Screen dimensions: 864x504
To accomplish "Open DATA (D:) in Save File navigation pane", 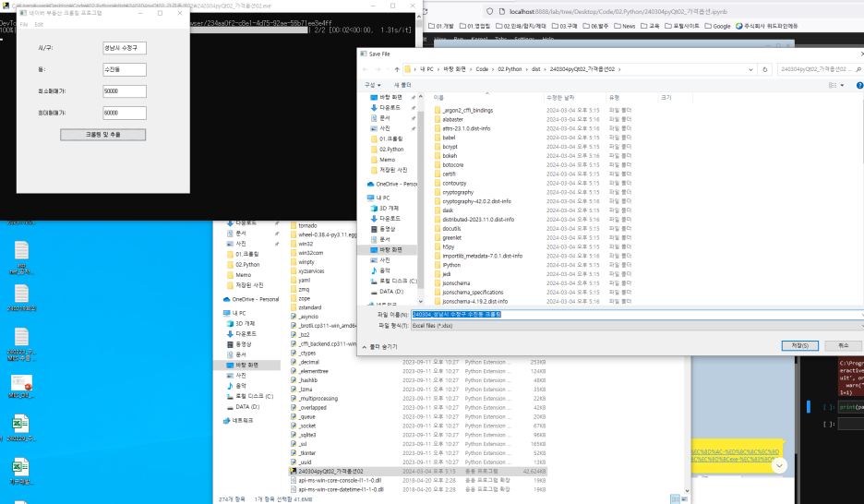I will (390, 292).
